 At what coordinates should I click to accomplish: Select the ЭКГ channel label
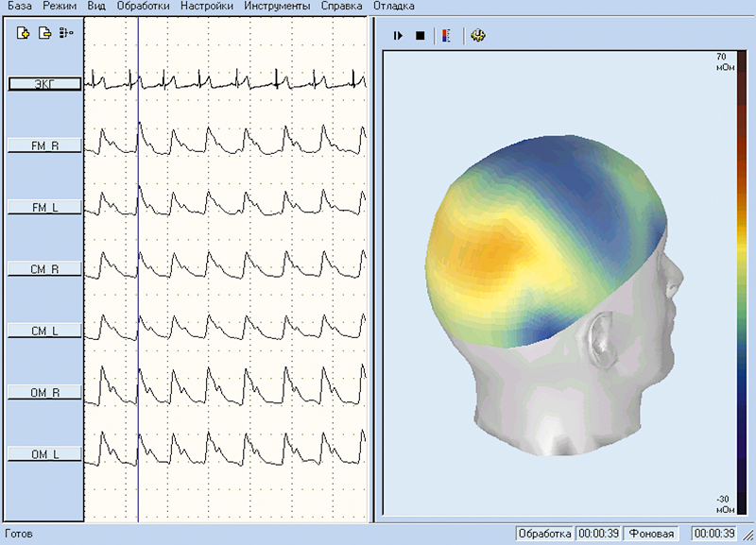click(43, 84)
